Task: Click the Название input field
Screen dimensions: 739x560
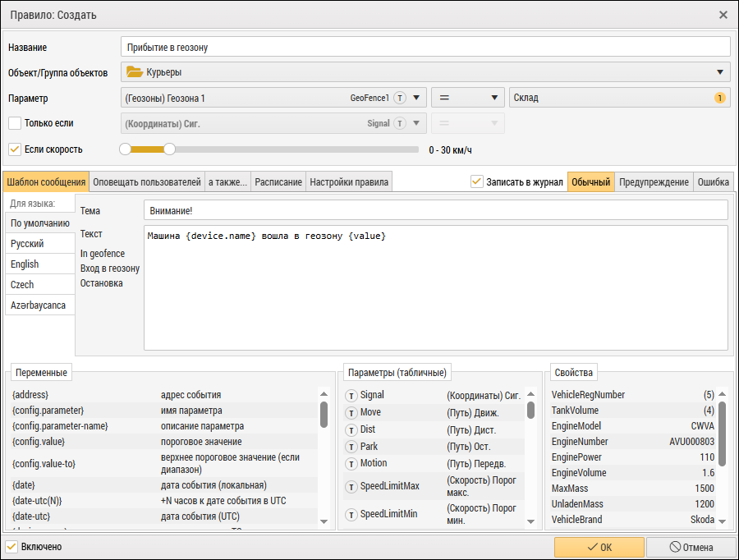Action: coord(425,48)
